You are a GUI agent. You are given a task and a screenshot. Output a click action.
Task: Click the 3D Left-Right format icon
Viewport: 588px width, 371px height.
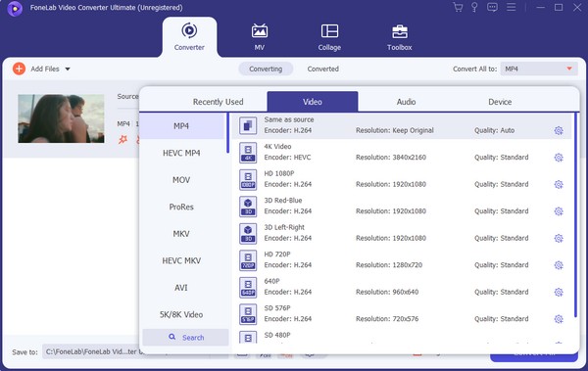point(248,234)
